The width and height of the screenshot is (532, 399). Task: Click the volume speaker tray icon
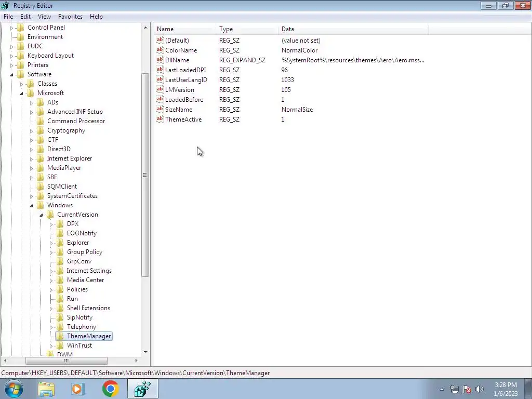tap(480, 389)
